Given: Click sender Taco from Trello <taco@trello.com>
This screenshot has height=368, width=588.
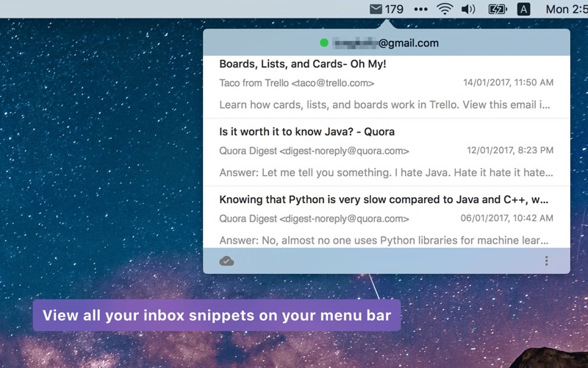Looking at the screenshot, I should pos(297,83).
